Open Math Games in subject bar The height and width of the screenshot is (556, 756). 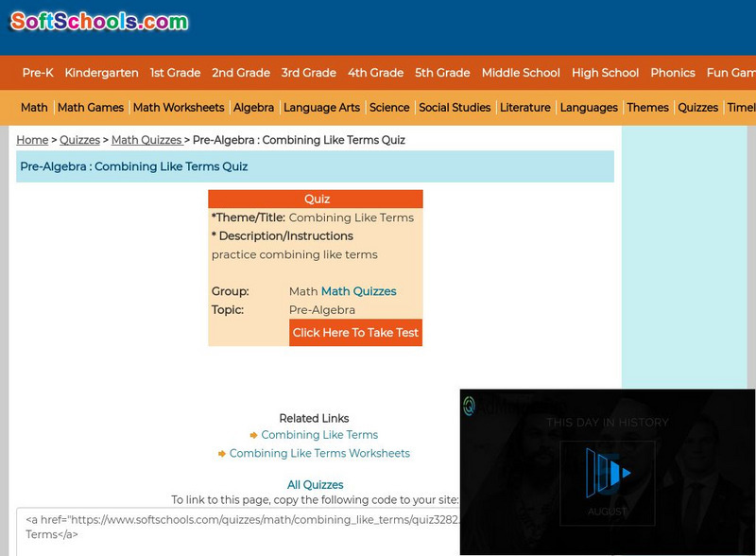(91, 108)
